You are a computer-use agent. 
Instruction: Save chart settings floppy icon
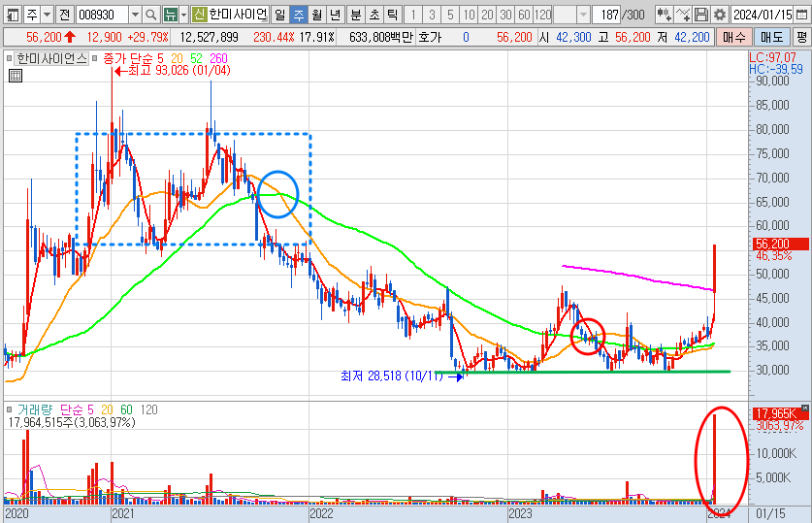coord(701,15)
